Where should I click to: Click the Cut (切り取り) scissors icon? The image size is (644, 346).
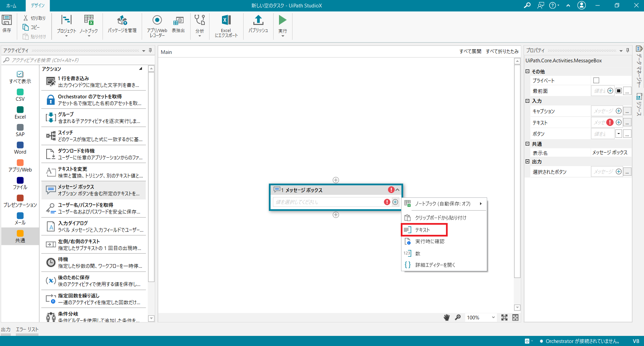tap(26, 18)
